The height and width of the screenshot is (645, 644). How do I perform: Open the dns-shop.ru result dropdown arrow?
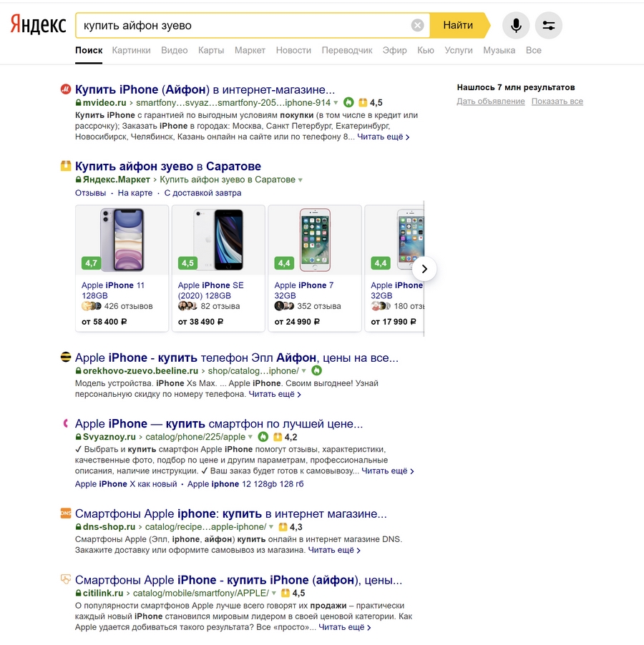[x=271, y=527]
